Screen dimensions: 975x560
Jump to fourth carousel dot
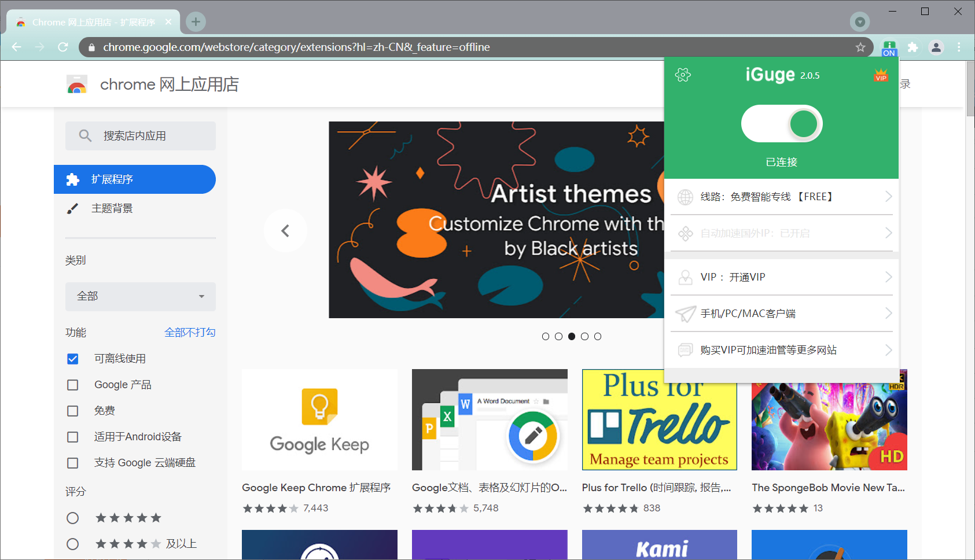[584, 336]
